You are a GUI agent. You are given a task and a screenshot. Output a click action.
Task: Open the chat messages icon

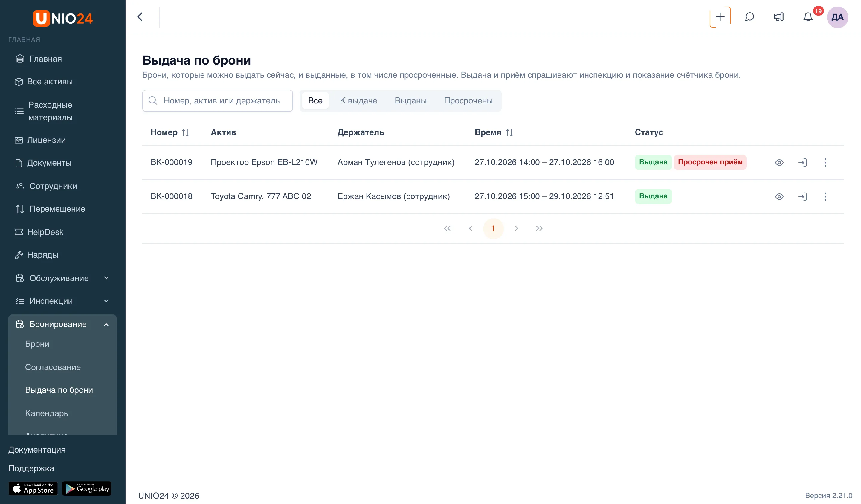pyautogui.click(x=749, y=17)
